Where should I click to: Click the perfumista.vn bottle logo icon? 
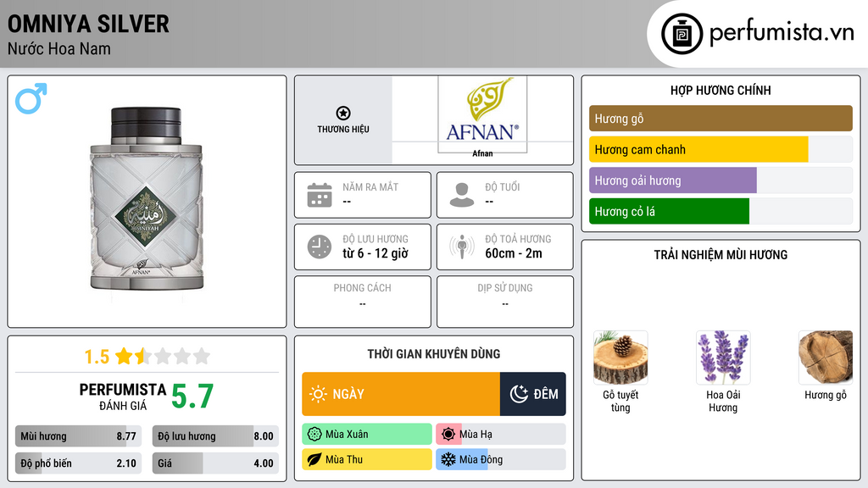pos(681,34)
